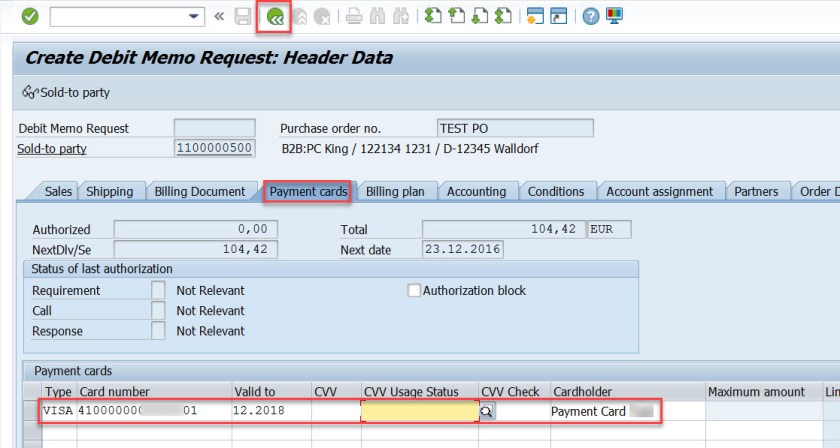
Task: Click the EUR currency field
Action: [609, 229]
